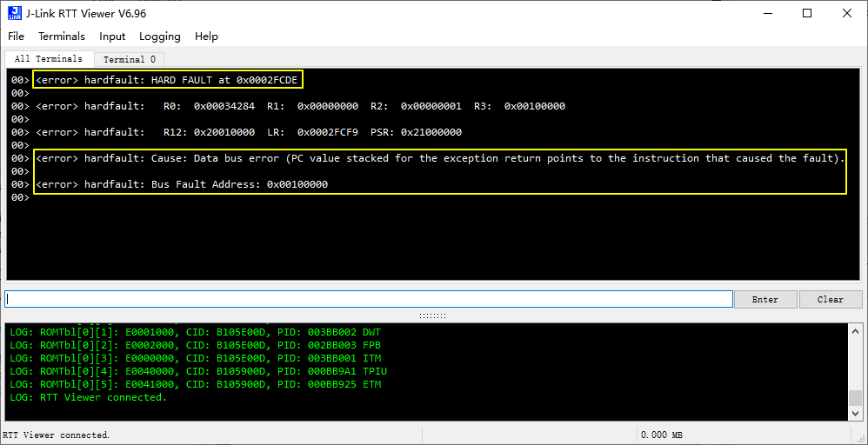Click the HARD FAULT at 0x0002FCDE line
The height and width of the screenshot is (445, 868).
click(166, 80)
